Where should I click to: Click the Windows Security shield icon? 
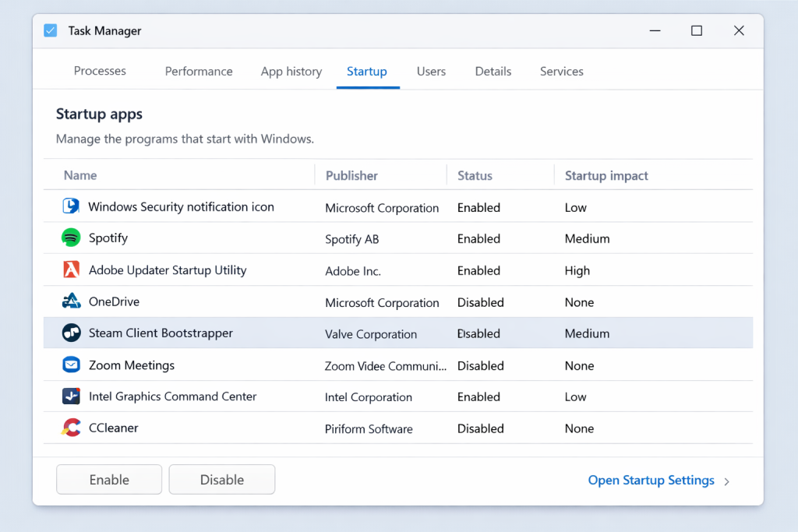[x=72, y=206]
